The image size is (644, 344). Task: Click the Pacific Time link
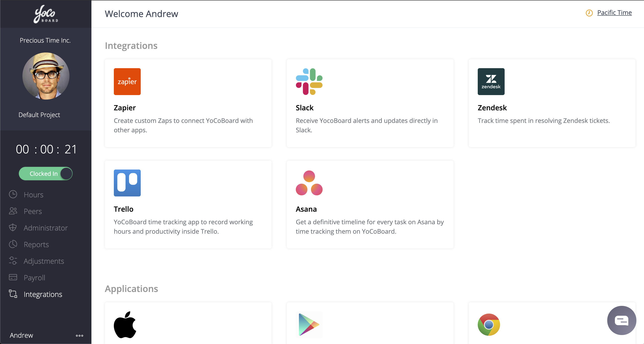(x=614, y=13)
